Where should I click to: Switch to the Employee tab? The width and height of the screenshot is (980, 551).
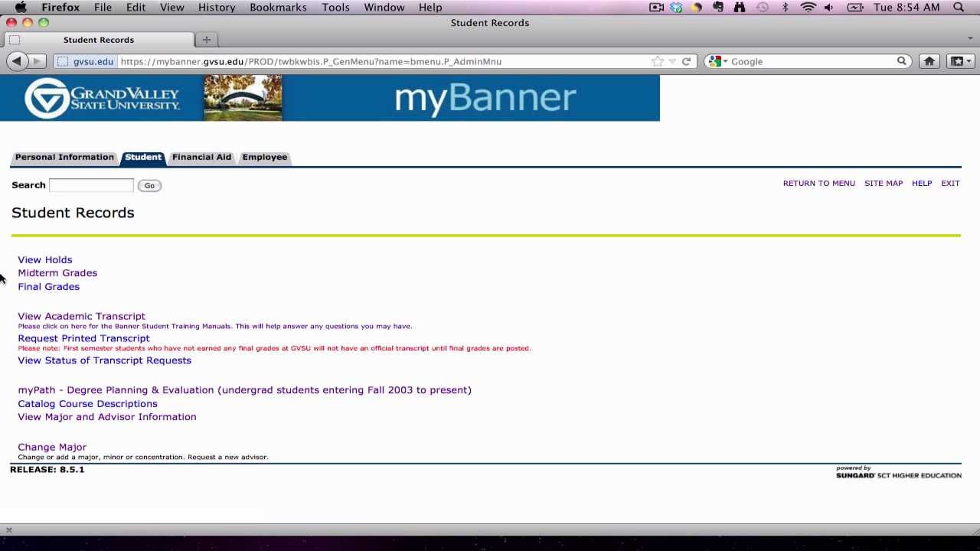pos(265,157)
